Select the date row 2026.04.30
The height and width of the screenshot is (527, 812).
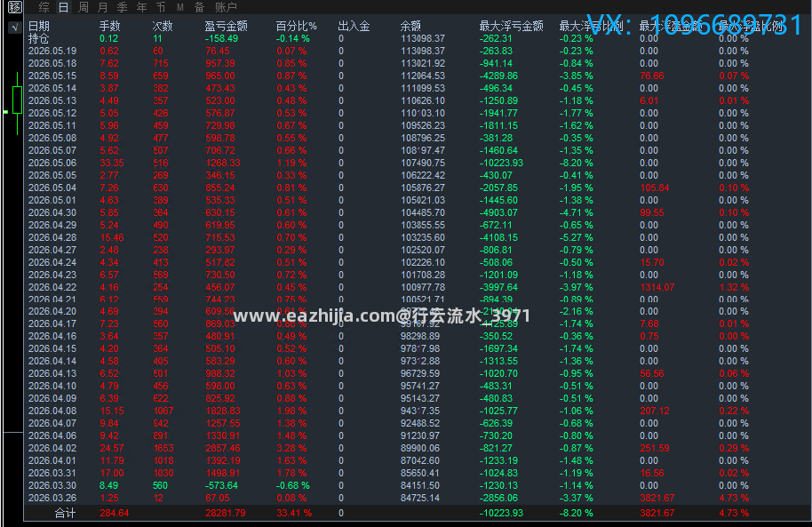click(x=52, y=212)
